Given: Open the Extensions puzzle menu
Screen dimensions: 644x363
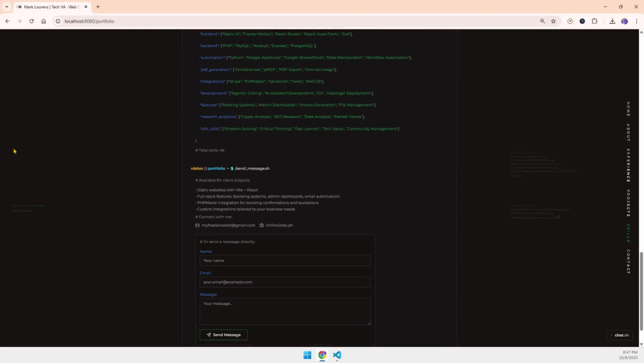Looking at the screenshot, I should pyautogui.click(x=594, y=21).
